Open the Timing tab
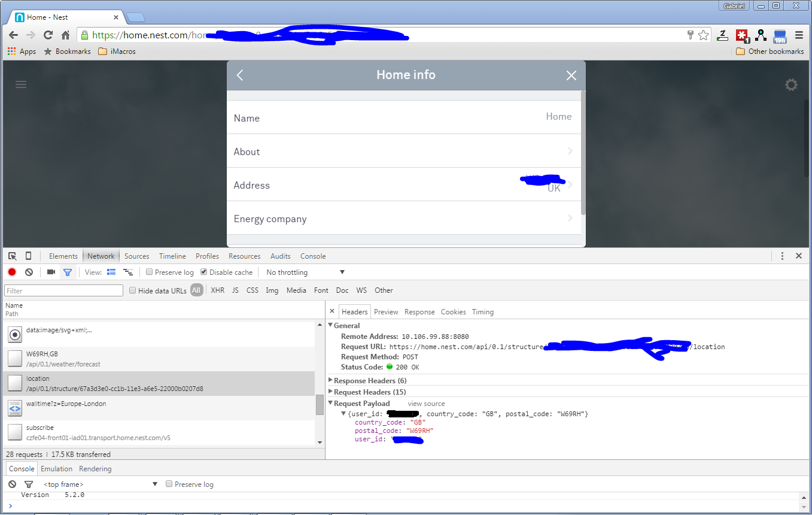Viewport: 812px width, 515px height. [x=483, y=312]
